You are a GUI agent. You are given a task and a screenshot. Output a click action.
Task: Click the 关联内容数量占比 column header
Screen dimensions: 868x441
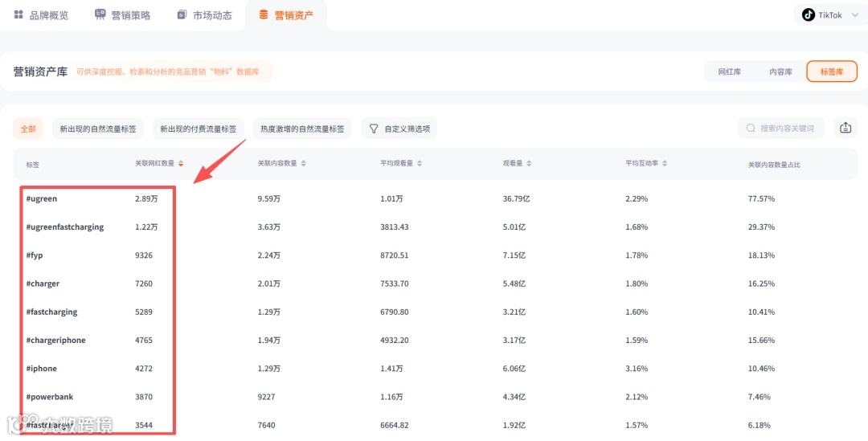774,165
